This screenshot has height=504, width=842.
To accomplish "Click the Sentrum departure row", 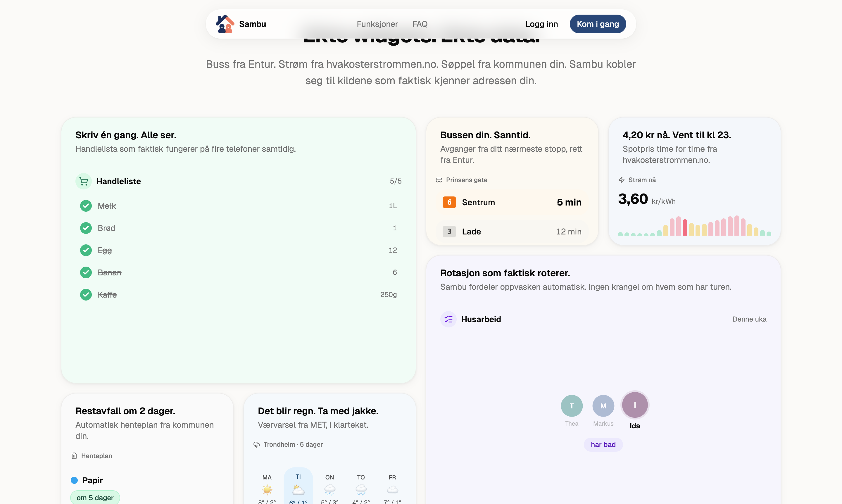I will pyautogui.click(x=512, y=202).
